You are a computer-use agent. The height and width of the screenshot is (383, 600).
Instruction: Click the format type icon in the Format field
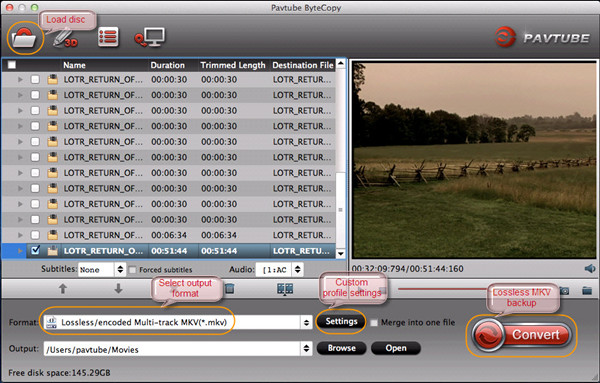[x=51, y=322]
